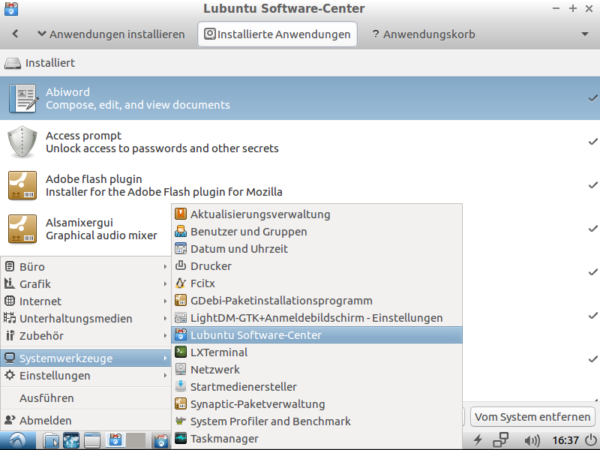The height and width of the screenshot is (450, 600).
Task: Choose Abmelden in the start menu
Action: point(86,420)
